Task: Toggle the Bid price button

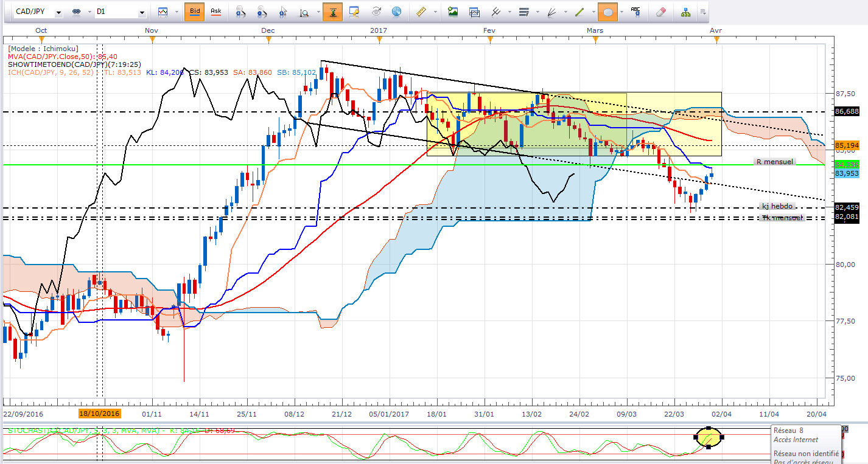Action: coord(194,12)
